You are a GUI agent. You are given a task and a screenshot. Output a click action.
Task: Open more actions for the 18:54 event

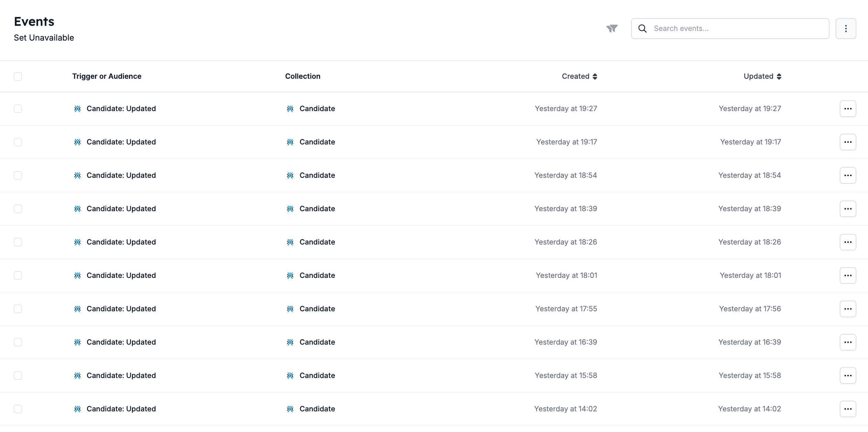coord(848,175)
